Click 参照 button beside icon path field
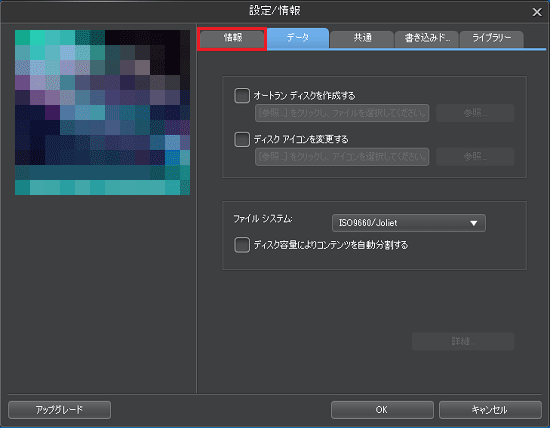The image size is (550, 428). [x=475, y=157]
